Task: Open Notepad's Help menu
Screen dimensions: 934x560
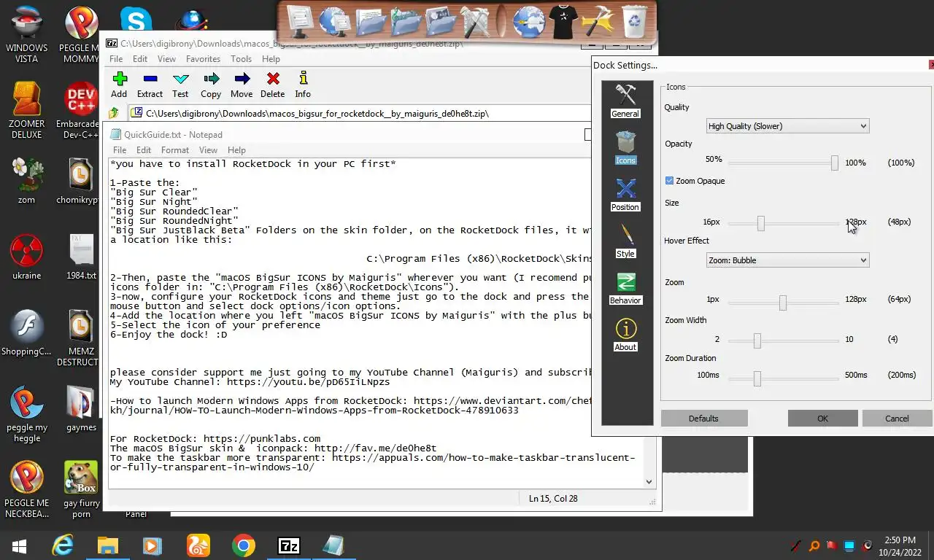Action: pyautogui.click(x=236, y=150)
